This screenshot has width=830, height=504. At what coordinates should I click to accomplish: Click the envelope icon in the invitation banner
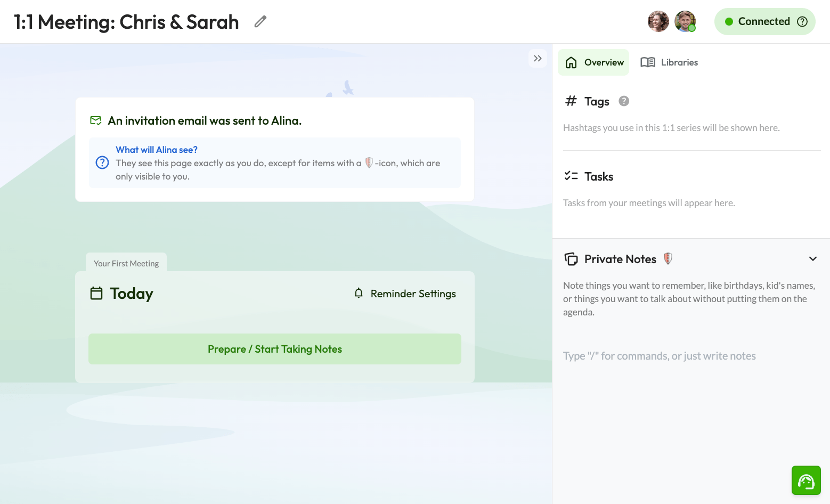pos(96,120)
